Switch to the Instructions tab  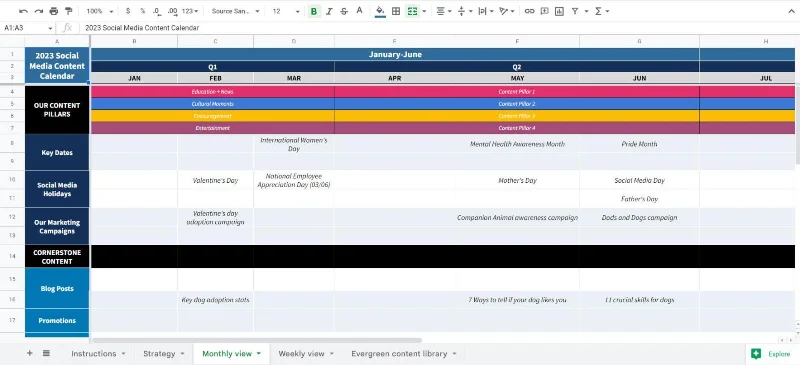tap(98, 354)
